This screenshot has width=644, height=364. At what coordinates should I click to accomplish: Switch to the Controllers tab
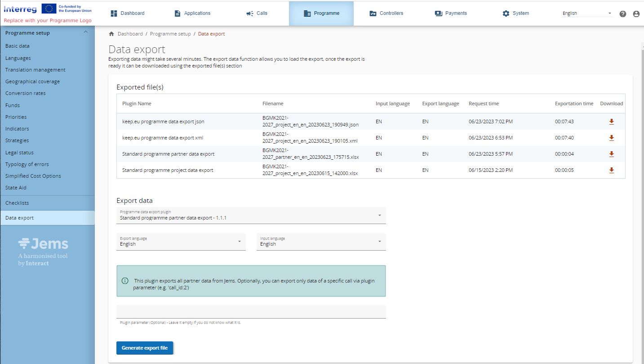pos(386,13)
